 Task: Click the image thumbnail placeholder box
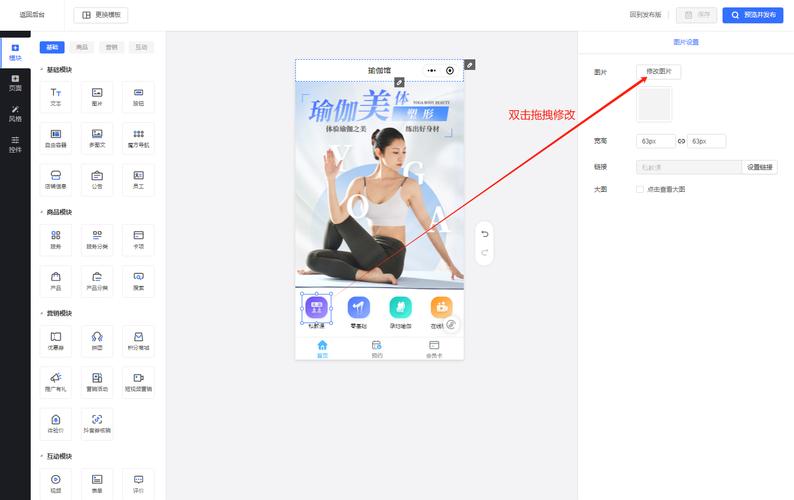click(654, 104)
